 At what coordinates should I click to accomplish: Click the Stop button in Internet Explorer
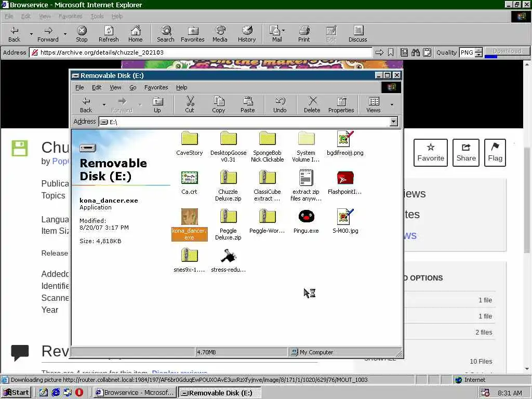(82, 34)
